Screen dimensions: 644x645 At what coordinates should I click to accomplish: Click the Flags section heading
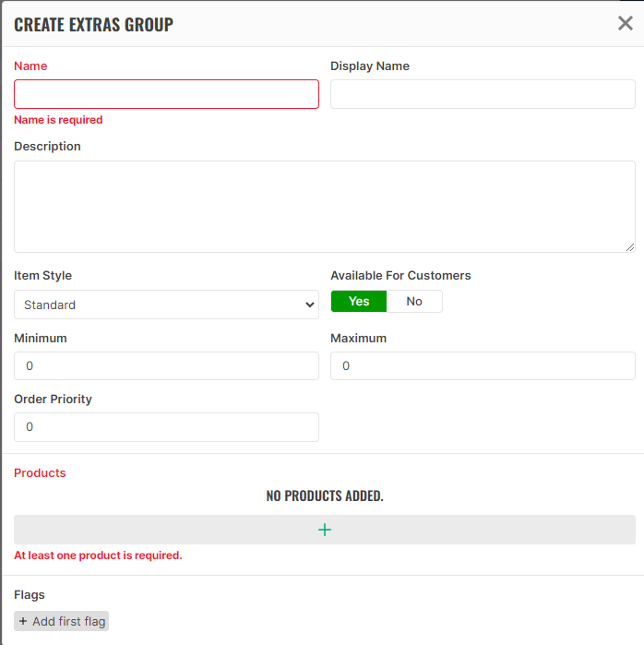click(30, 595)
